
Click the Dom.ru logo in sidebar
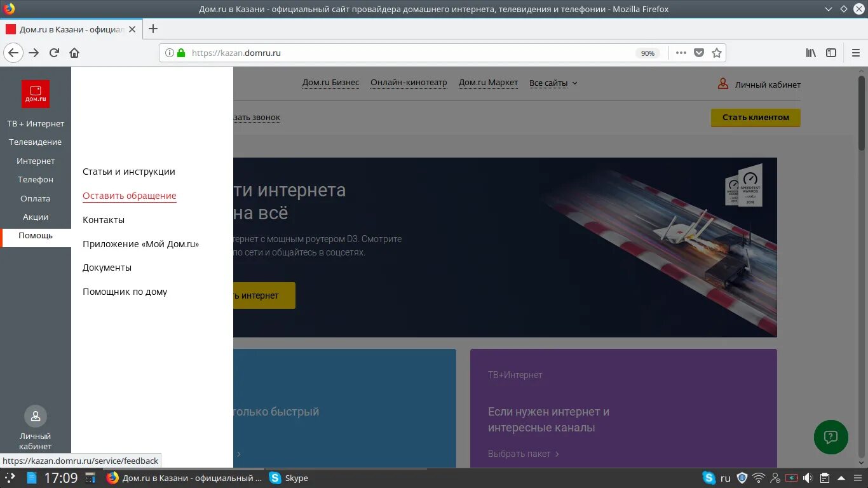pos(36,94)
